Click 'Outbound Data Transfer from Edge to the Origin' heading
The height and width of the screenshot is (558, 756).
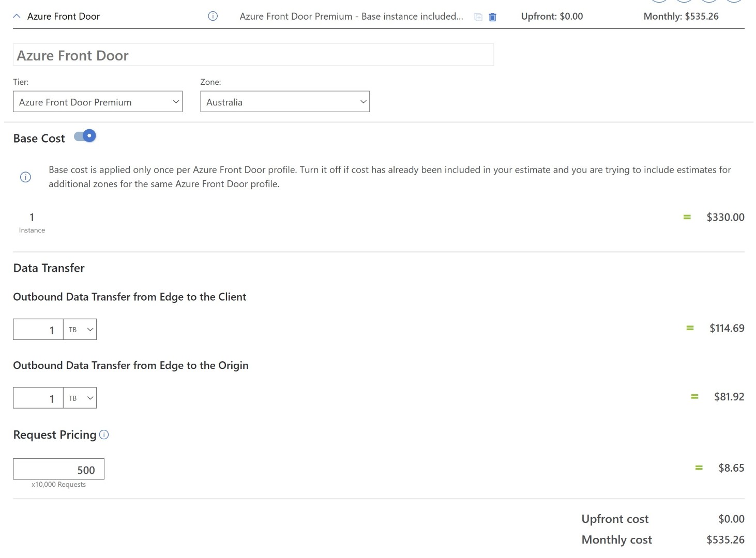[x=131, y=365]
